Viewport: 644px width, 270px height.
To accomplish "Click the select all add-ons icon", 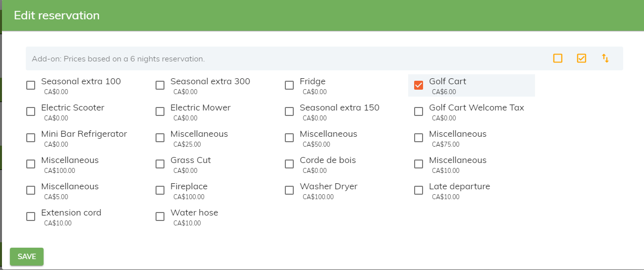I will point(582,58).
